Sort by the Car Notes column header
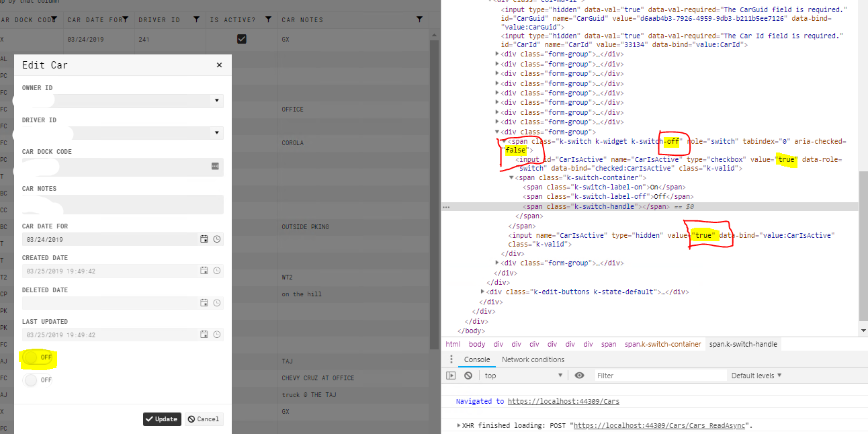868x434 pixels. click(x=302, y=20)
